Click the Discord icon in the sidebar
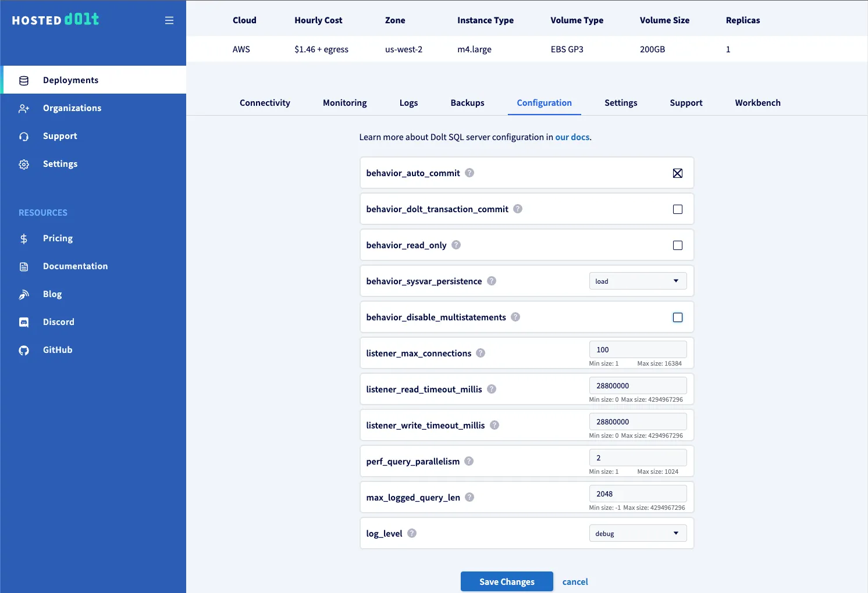Viewport: 868px width, 593px height. (23, 321)
